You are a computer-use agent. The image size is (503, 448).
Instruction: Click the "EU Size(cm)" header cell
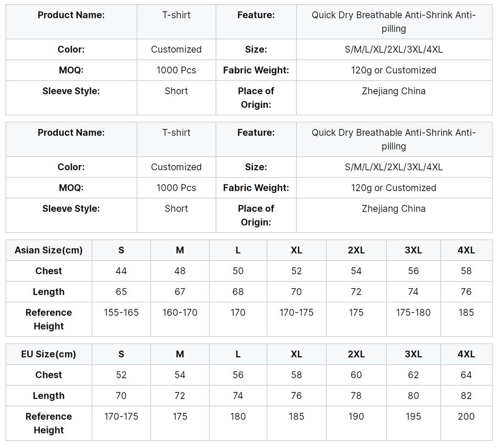pyautogui.click(x=49, y=354)
